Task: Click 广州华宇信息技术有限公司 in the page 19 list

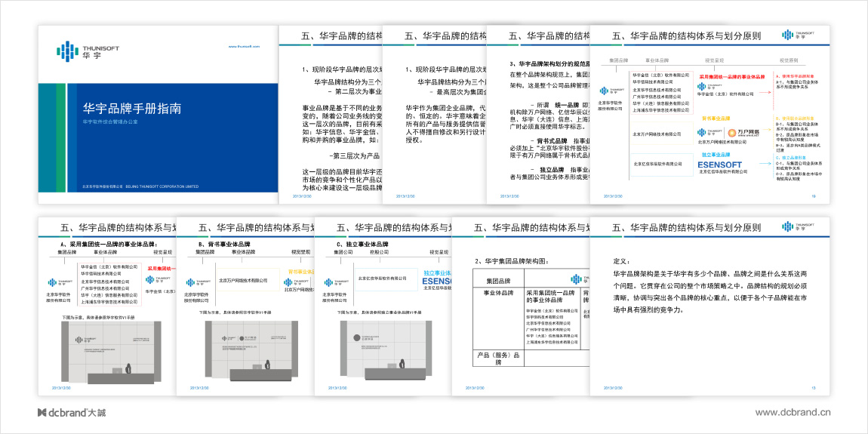Action: pos(657,96)
